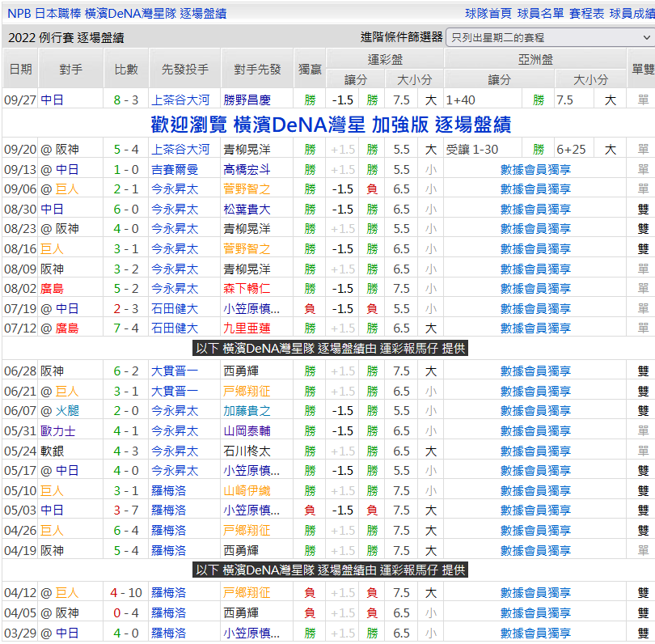
Task: Click the date 07/19
Action: click(x=20, y=309)
